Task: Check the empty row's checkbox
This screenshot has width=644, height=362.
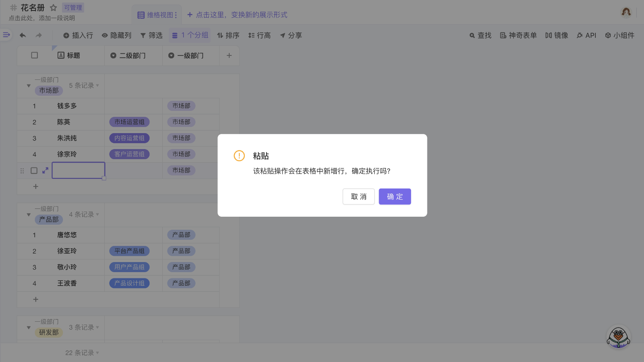Action: pyautogui.click(x=34, y=171)
